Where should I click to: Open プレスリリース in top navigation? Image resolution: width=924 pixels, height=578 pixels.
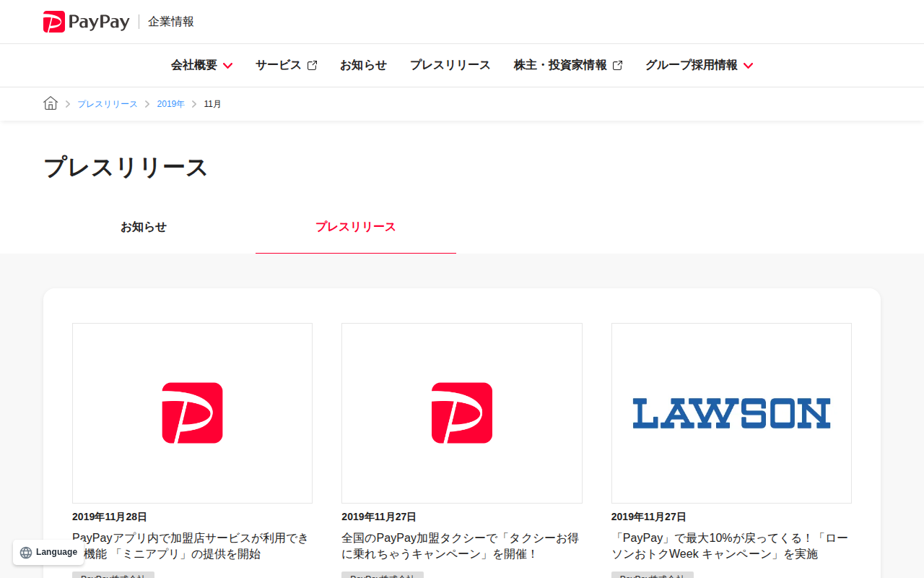click(450, 65)
